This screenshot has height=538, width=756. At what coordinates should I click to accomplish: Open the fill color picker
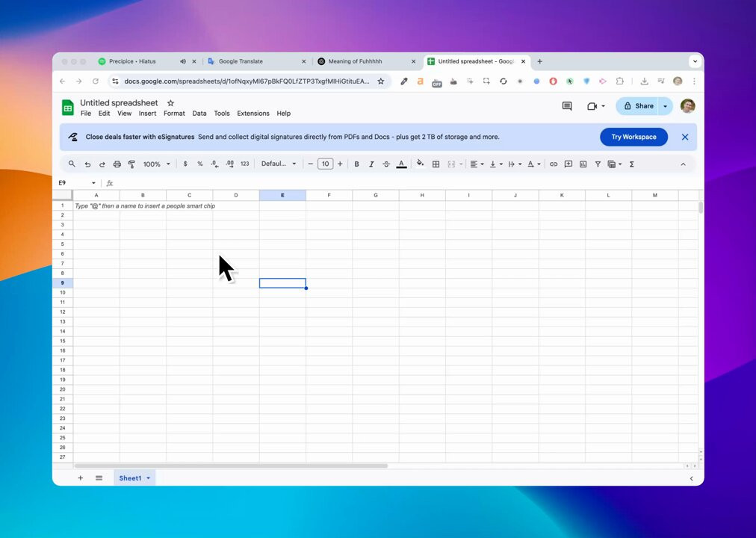(x=420, y=164)
